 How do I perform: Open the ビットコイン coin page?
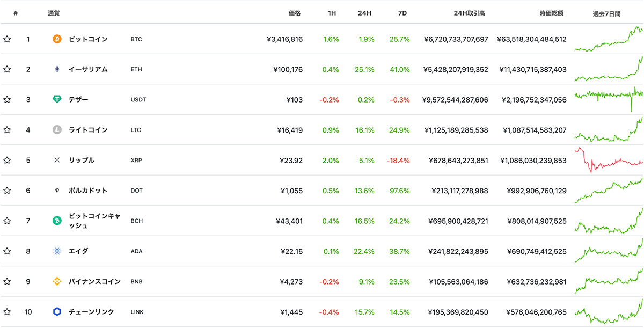point(88,39)
